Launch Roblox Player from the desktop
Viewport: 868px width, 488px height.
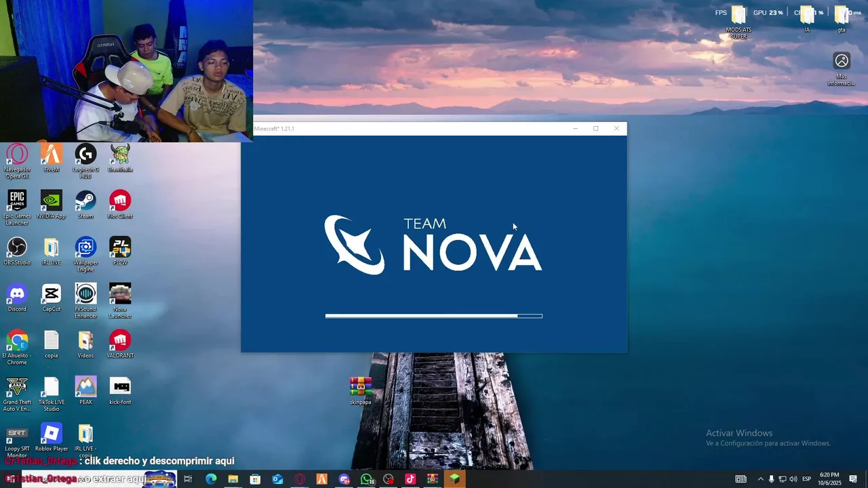(x=52, y=437)
